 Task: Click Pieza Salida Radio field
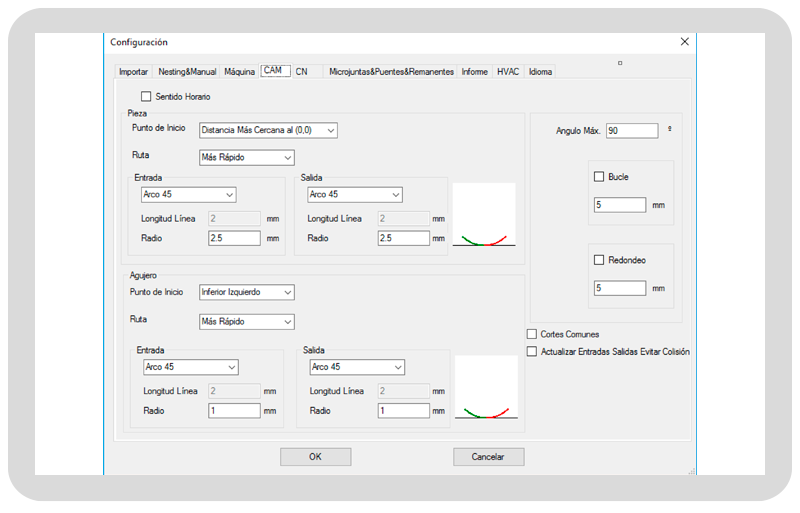(404, 238)
